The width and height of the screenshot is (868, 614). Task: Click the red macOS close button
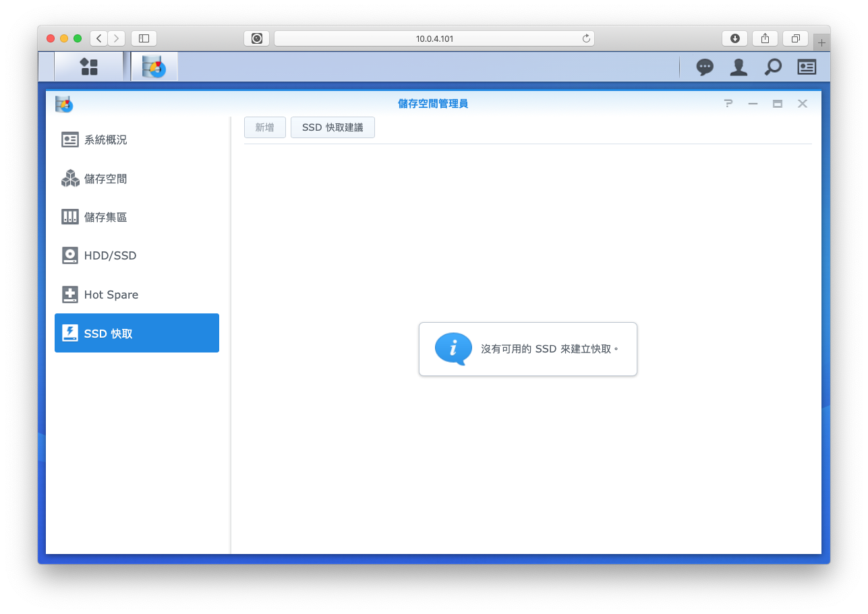point(51,38)
